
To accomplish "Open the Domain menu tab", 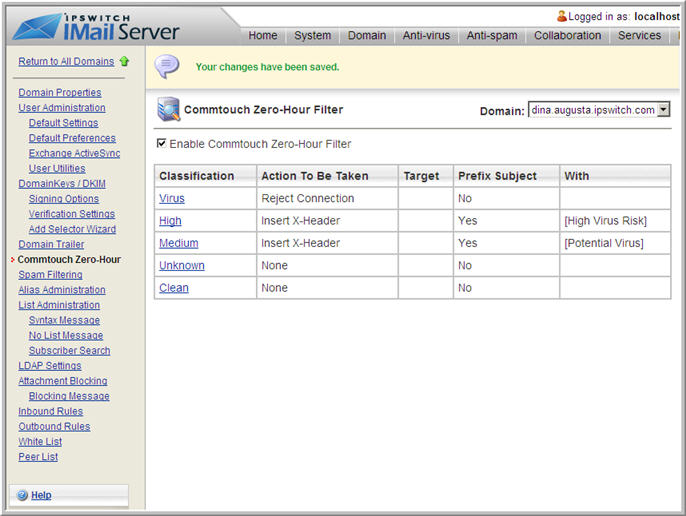I will point(367,35).
